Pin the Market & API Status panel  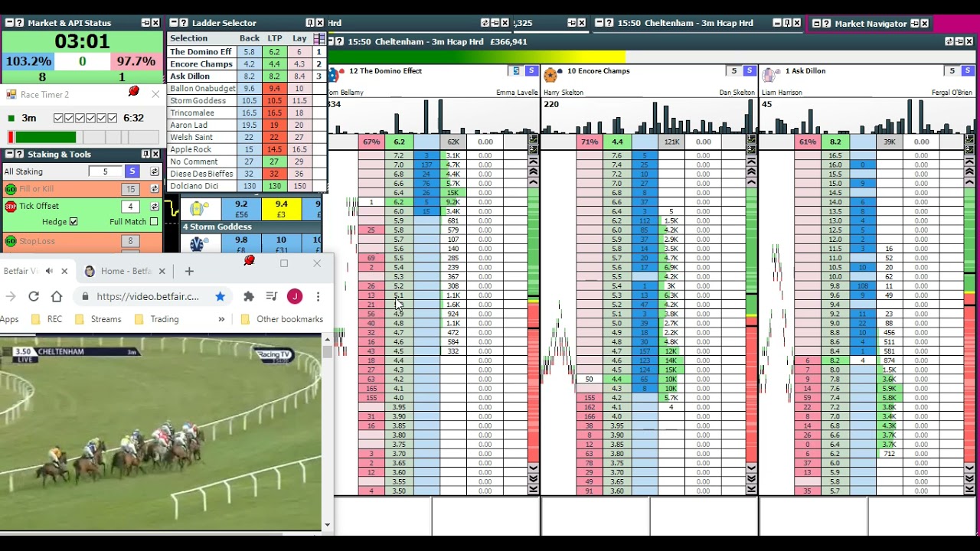click(145, 23)
